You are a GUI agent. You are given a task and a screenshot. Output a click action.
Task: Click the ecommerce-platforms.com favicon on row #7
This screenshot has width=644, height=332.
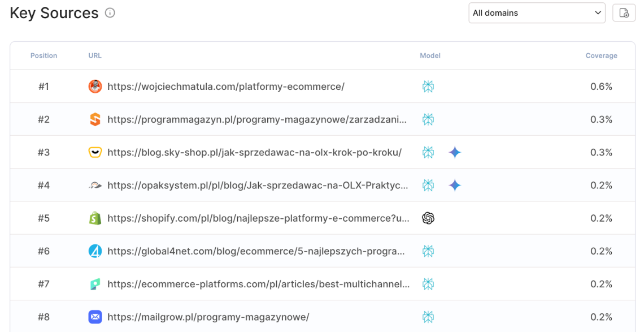tap(94, 283)
